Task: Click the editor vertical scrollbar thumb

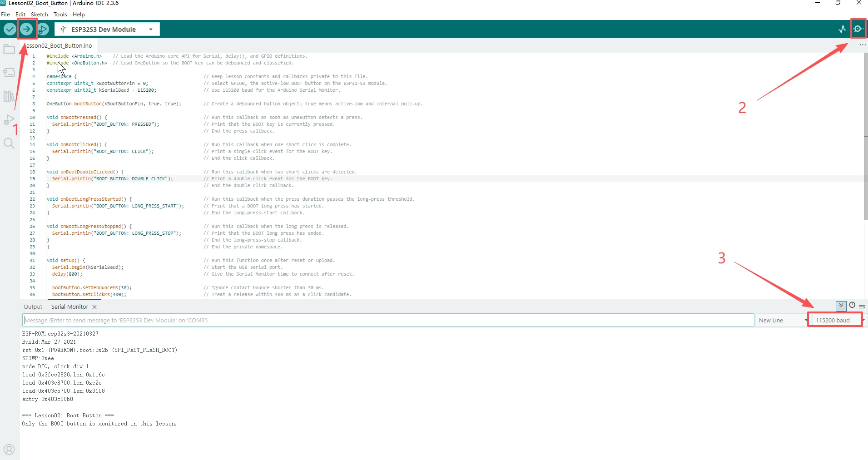Action: 866,136
